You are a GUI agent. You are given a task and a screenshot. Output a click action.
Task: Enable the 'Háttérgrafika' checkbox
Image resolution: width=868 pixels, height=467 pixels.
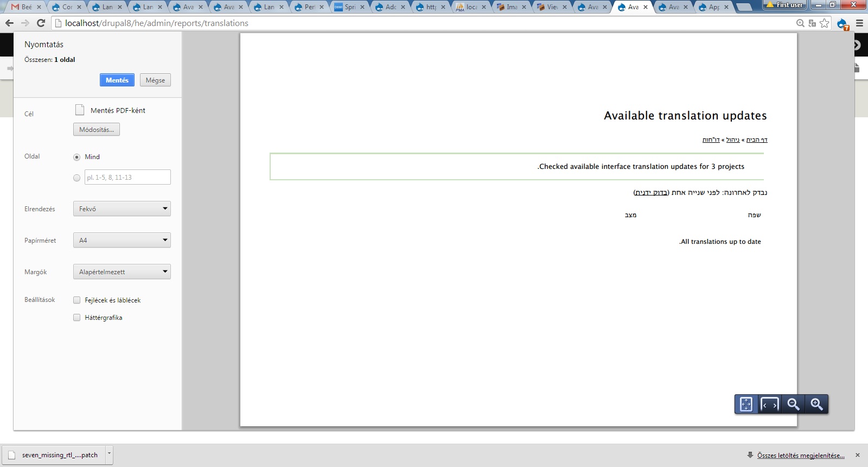point(77,318)
